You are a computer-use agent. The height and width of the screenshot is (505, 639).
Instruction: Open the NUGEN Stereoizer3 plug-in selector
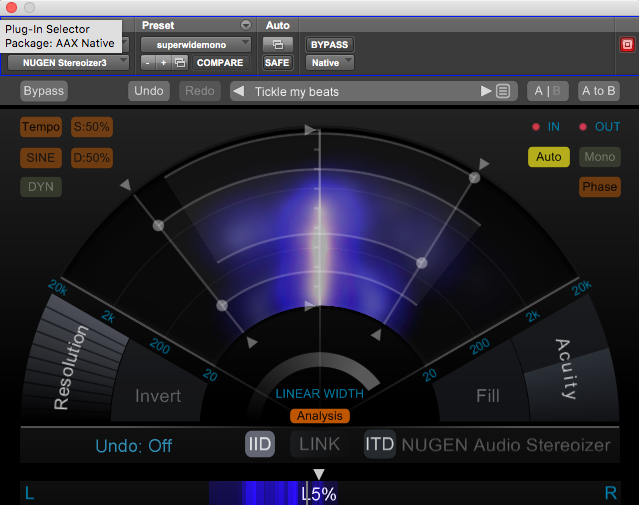(68, 63)
